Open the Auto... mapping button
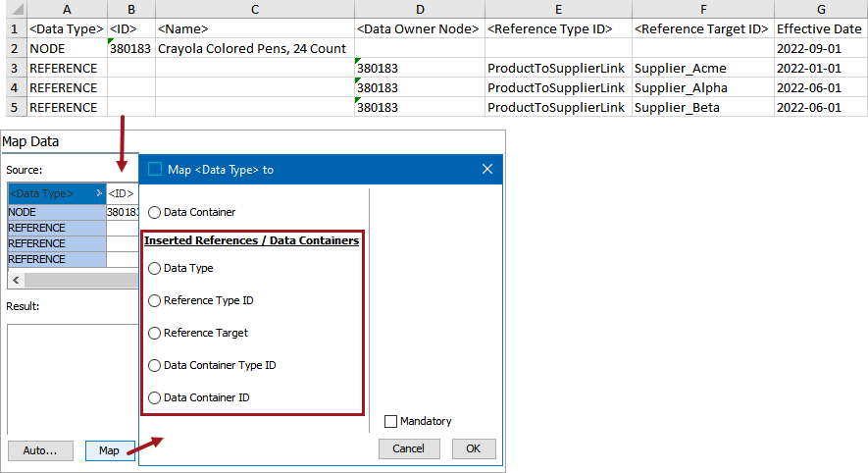Screen dimensions: 868x473 [x=40, y=450]
